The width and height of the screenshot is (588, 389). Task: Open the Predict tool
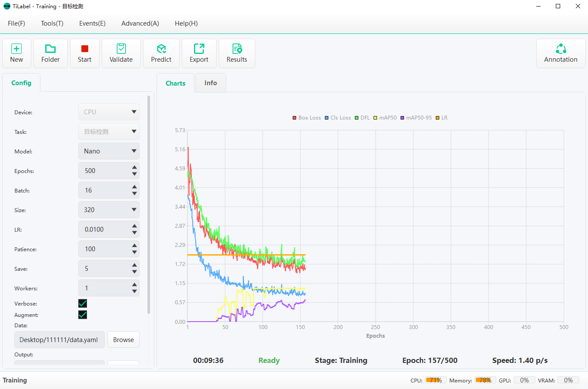(x=161, y=53)
